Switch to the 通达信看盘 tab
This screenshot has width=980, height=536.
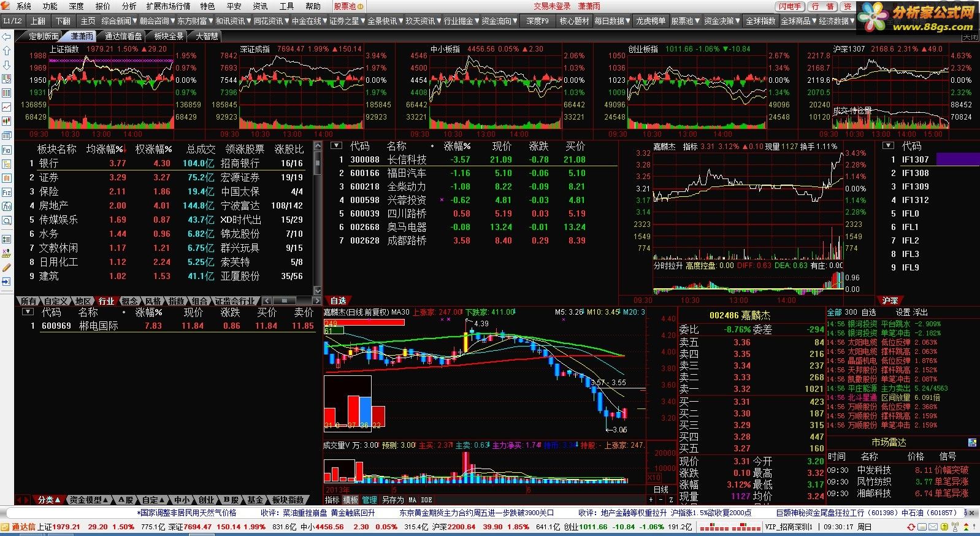(x=123, y=36)
